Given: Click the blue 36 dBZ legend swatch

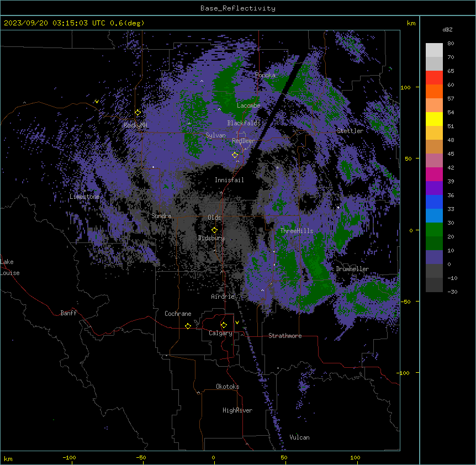Looking at the screenshot, I should 434,202.
